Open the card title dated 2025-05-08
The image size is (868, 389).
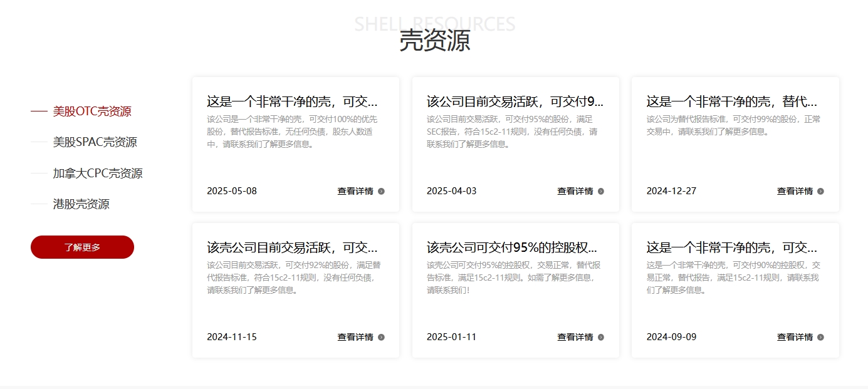pyautogui.click(x=292, y=102)
